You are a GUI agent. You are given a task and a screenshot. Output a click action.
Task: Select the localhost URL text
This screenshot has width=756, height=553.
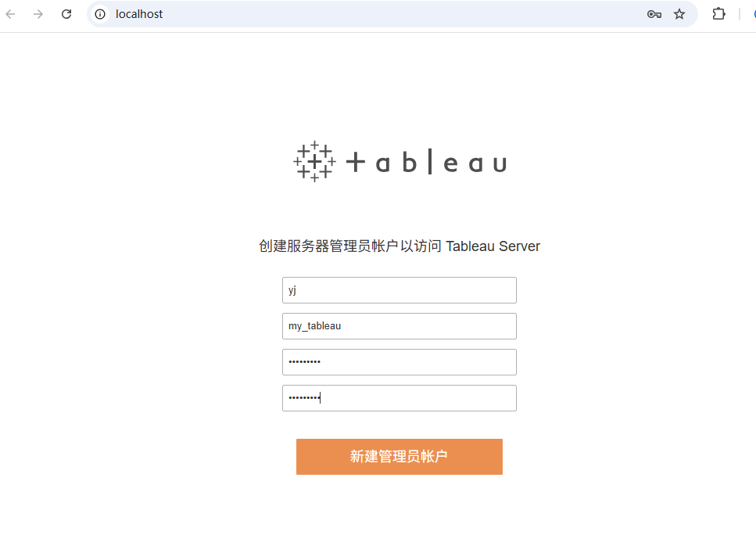click(139, 14)
